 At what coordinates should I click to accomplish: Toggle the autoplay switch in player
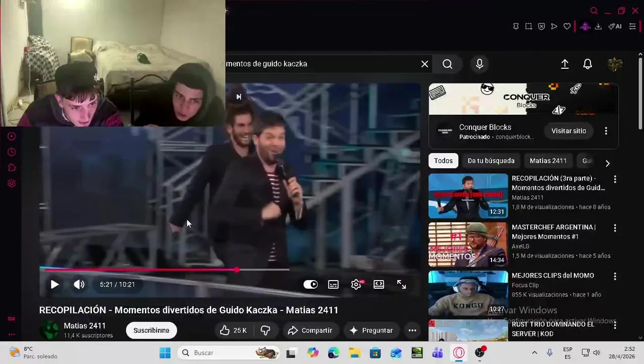pos(311,285)
